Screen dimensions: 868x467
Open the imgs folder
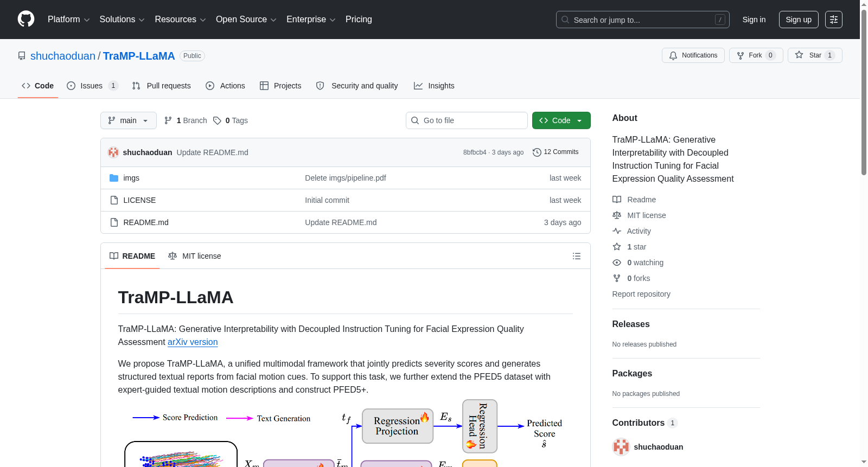tap(131, 178)
